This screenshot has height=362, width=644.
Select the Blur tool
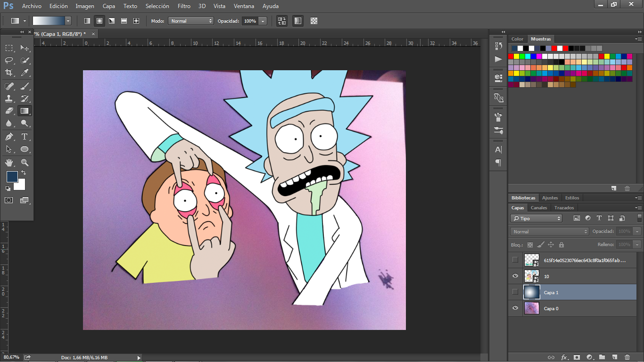9,123
